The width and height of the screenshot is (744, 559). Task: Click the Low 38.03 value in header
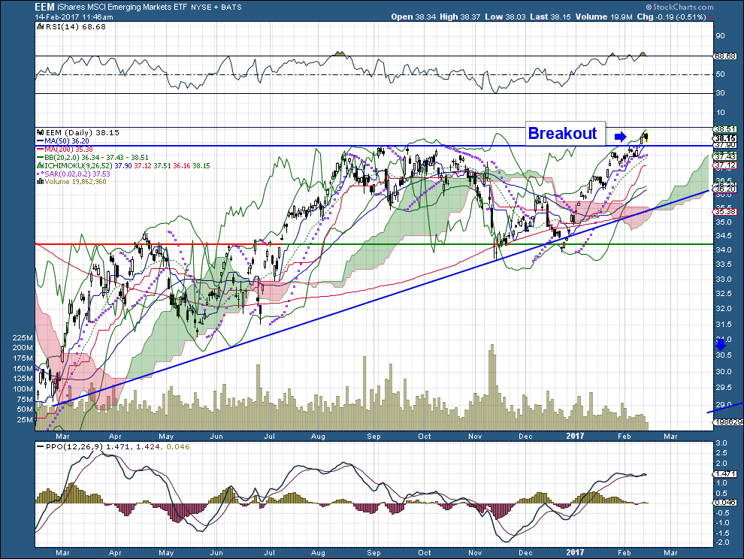[505, 17]
